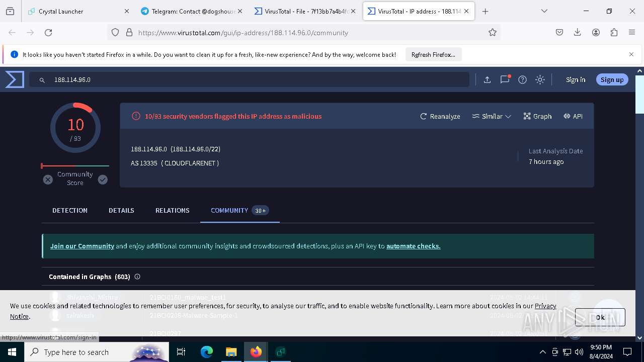Click the tracking protection shield icon
Screen dimensions: 644x362
tap(115, 32)
